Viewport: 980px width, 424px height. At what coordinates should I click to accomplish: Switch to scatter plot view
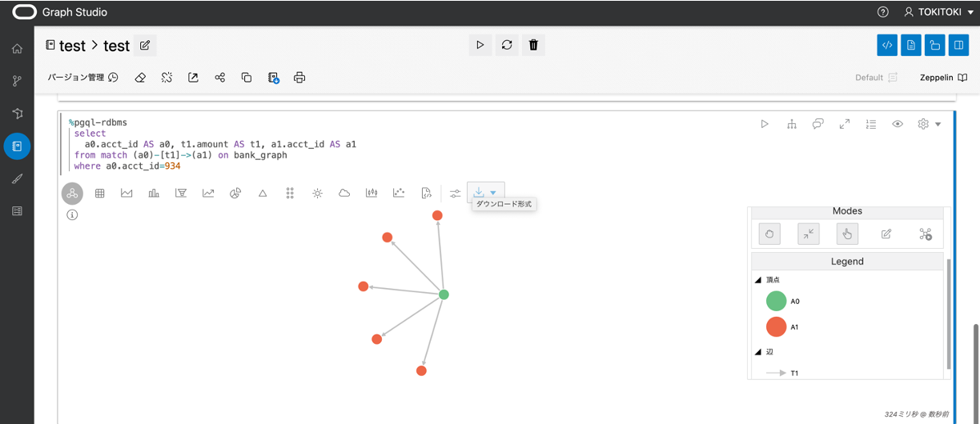coord(399,193)
